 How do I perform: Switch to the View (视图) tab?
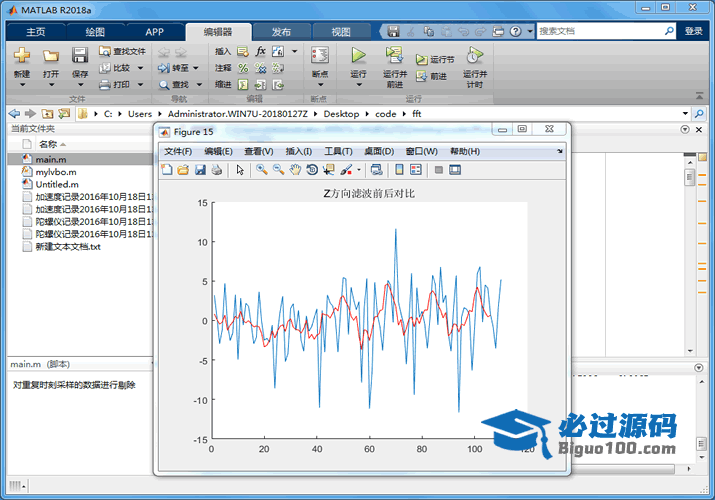(341, 32)
